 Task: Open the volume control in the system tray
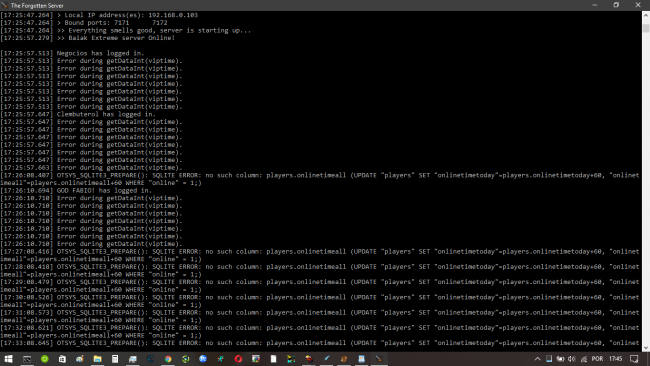point(572,359)
